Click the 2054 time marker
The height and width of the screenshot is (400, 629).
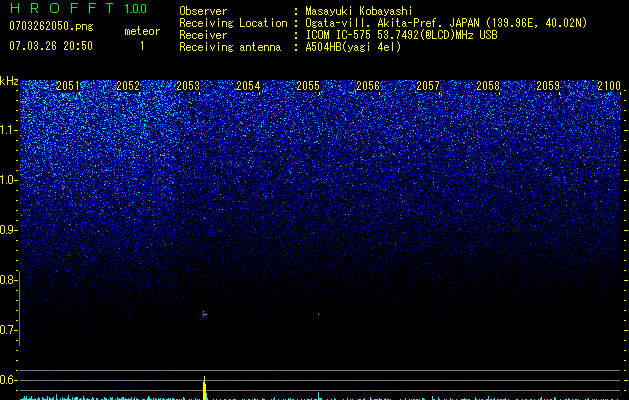248,86
